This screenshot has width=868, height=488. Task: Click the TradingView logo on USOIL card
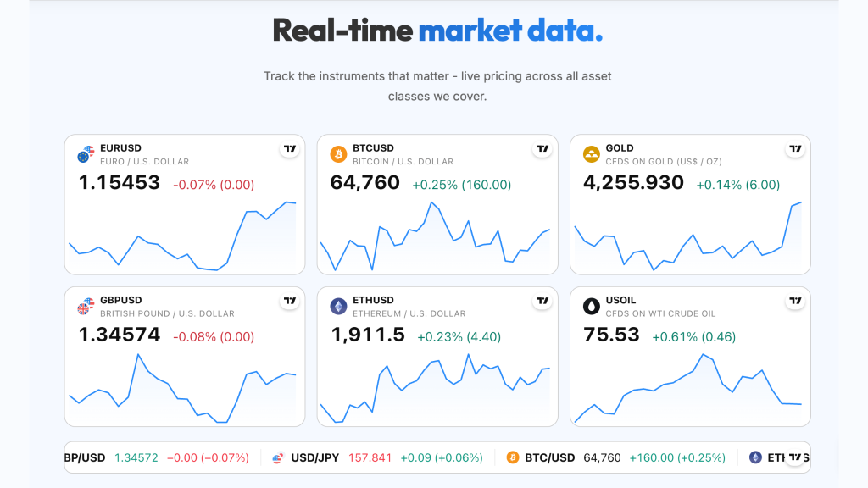click(795, 301)
